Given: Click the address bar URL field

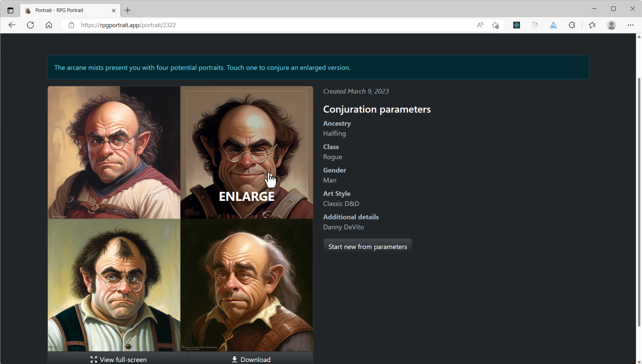Looking at the screenshot, I should 270,25.
